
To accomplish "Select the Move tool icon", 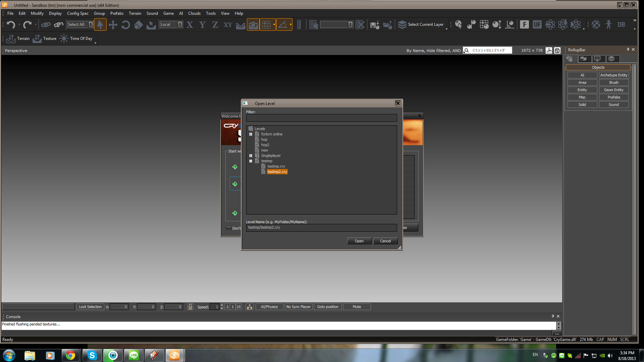I will coord(113,25).
